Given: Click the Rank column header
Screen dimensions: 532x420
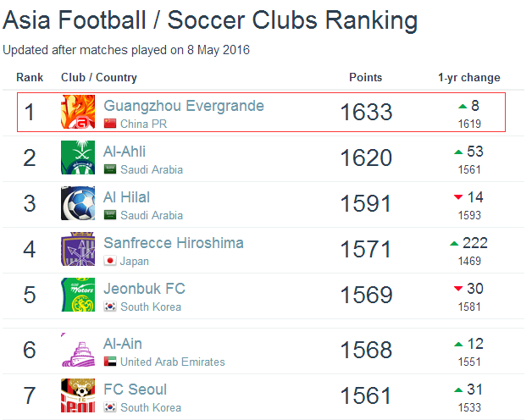Looking at the screenshot, I should [x=30, y=77].
